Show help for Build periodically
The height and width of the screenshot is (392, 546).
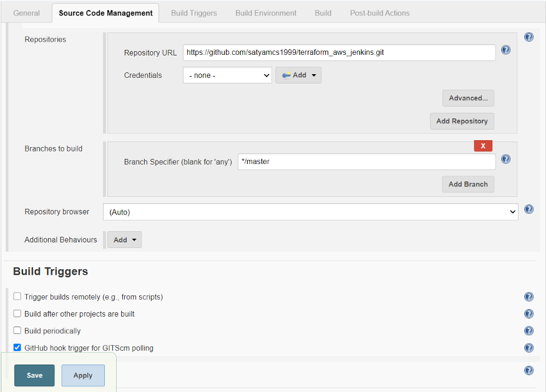[x=529, y=331]
